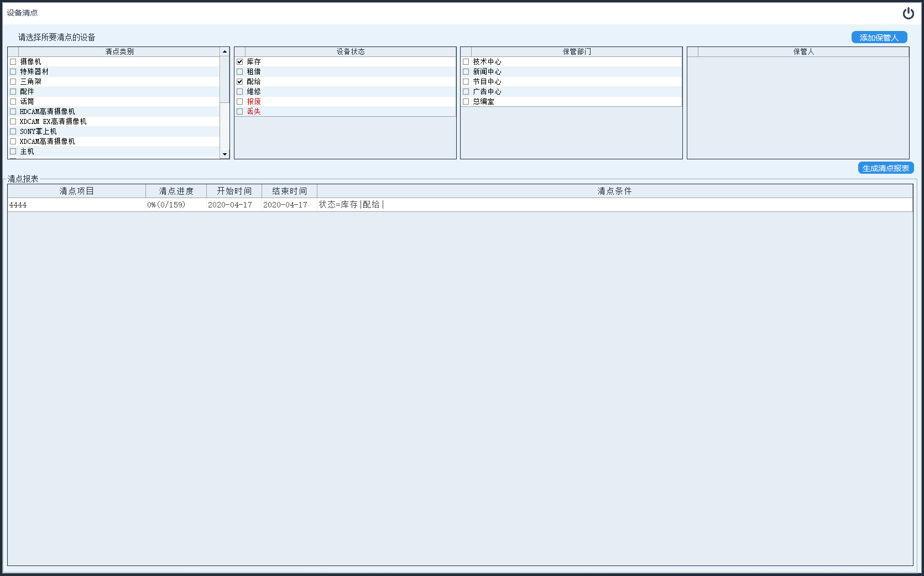This screenshot has width=924, height=576.
Task: Click the 清点条件 column header
Action: (614, 191)
